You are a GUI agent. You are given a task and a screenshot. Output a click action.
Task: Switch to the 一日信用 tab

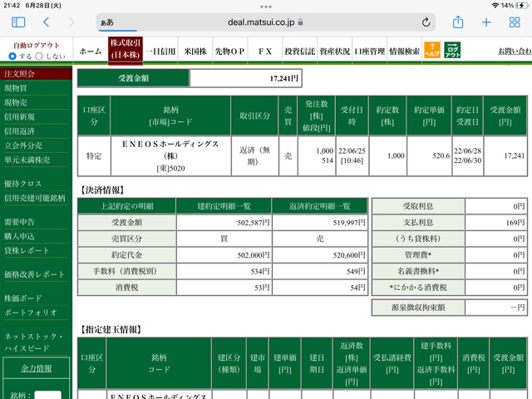[160, 52]
